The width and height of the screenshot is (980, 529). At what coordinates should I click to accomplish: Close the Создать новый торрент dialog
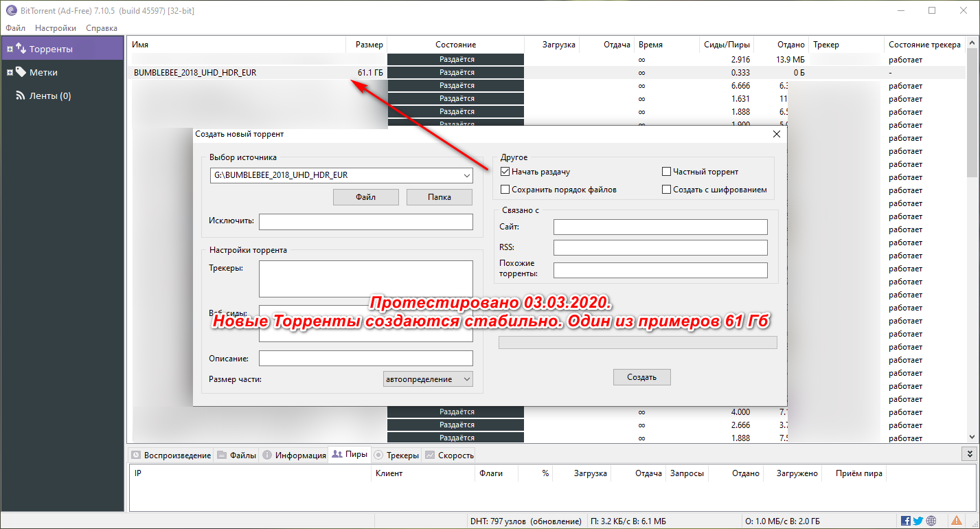[x=777, y=134]
